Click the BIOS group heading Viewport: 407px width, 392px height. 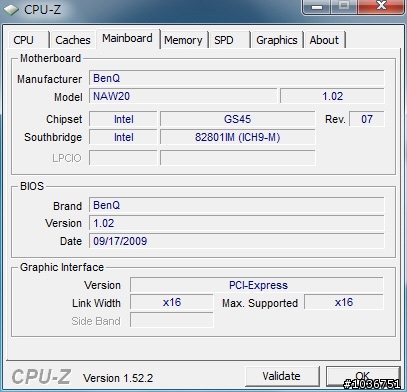coord(32,186)
